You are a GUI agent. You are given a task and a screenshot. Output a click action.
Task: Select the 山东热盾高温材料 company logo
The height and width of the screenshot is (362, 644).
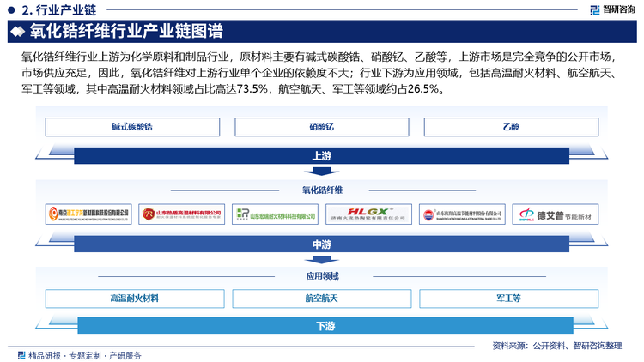point(181,214)
